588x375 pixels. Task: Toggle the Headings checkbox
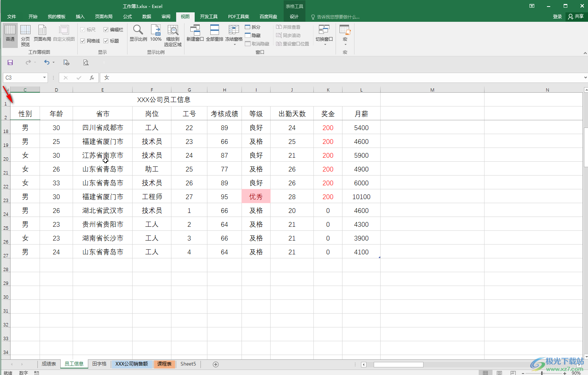(111, 41)
